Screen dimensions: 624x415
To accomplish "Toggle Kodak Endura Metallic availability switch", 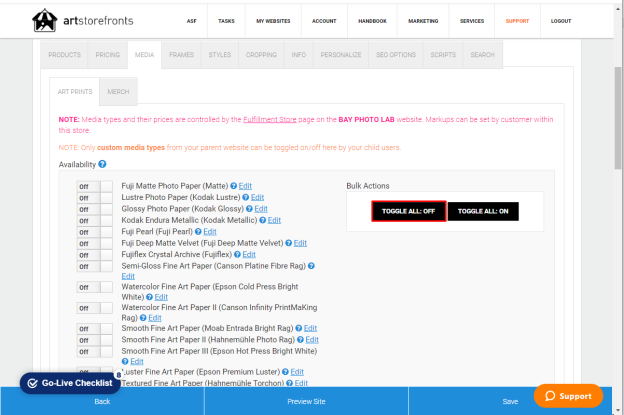I will (x=94, y=221).
